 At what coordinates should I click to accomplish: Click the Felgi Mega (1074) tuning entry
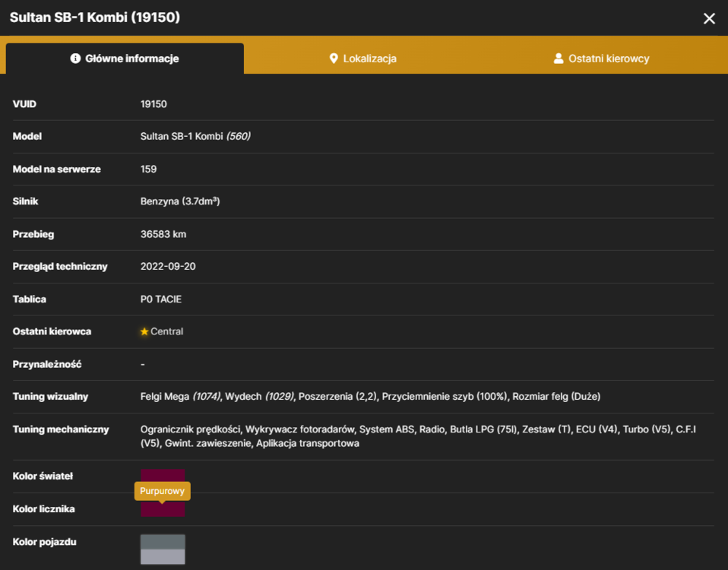point(180,397)
